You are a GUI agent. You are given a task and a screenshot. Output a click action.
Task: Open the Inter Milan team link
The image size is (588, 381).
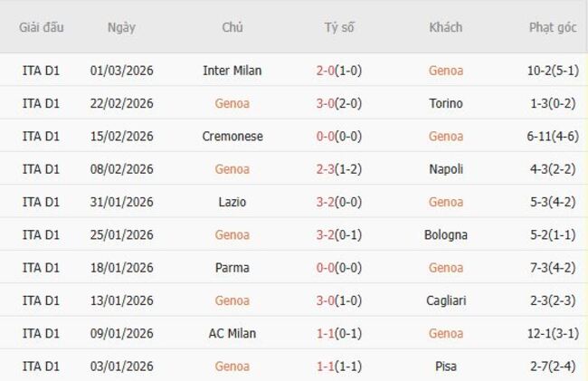tap(232, 71)
